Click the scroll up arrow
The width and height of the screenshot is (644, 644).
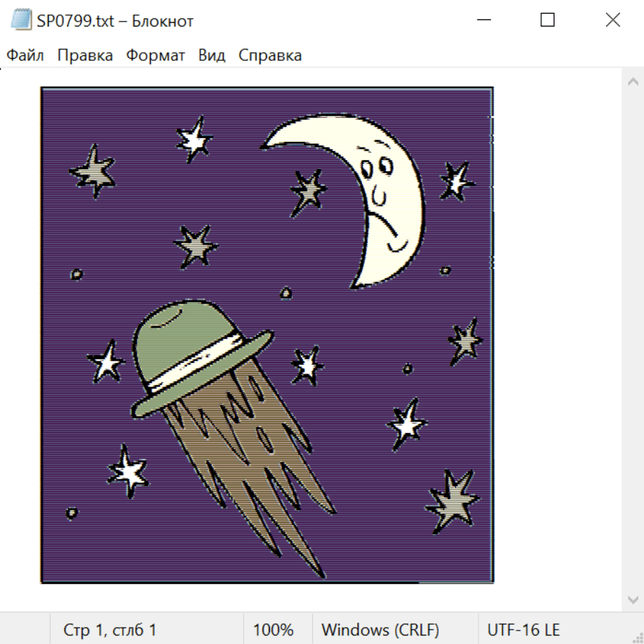pyautogui.click(x=633, y=82)
